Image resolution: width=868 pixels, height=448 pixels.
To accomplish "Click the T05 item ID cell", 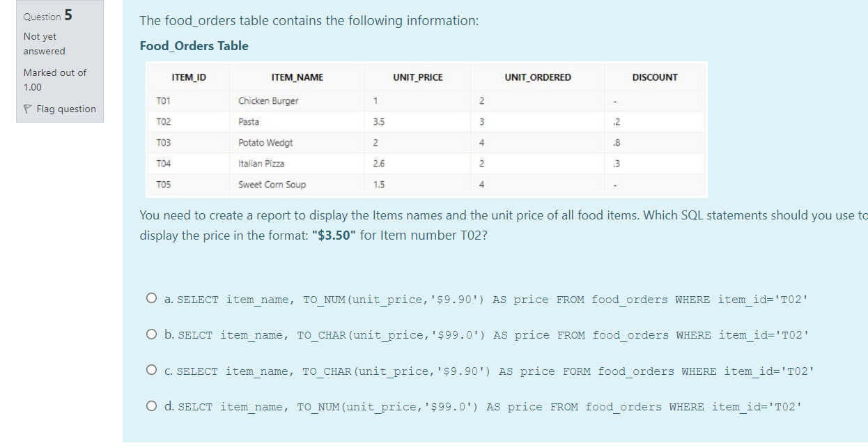I will pos(164,184).
